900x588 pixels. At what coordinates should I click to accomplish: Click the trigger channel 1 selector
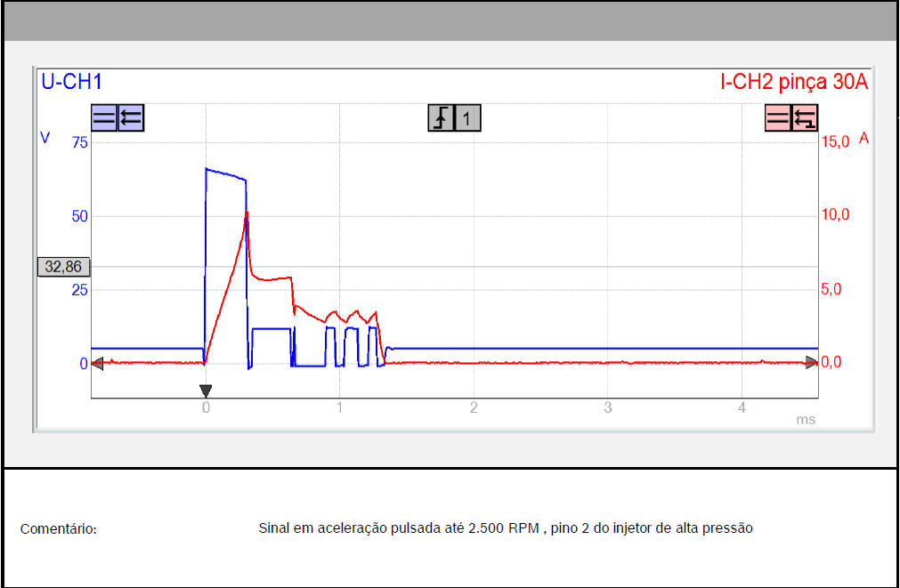click(x=468, y=118)
